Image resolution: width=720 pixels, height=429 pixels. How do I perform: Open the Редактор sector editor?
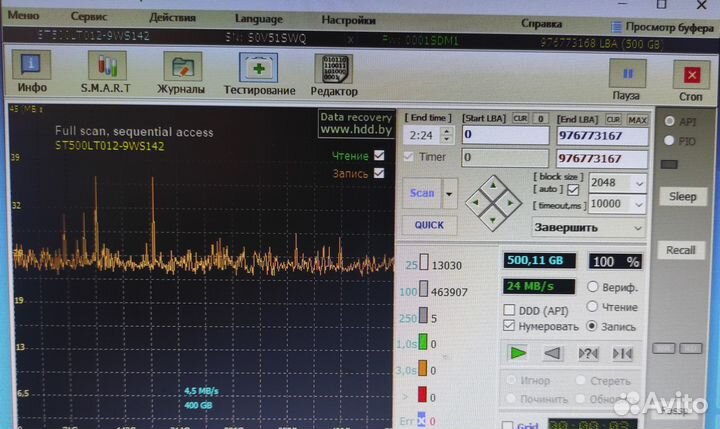click(x=333, y=73)
